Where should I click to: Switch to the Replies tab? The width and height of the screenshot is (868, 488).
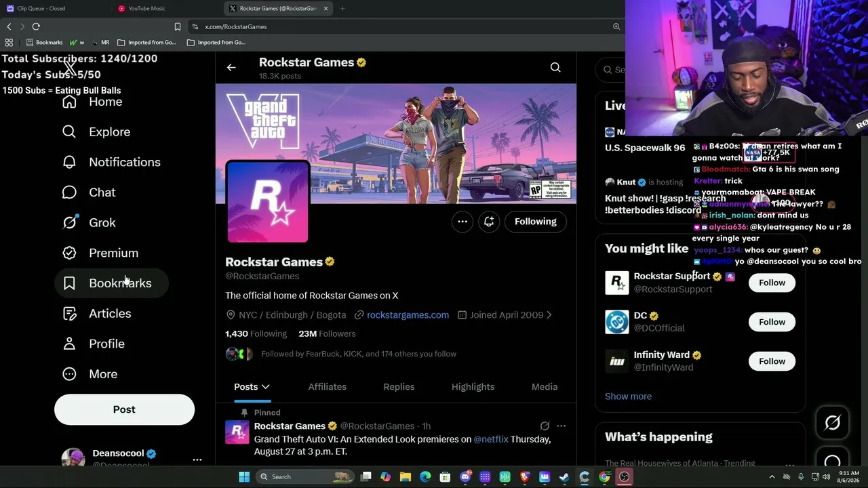pos(399,387)
